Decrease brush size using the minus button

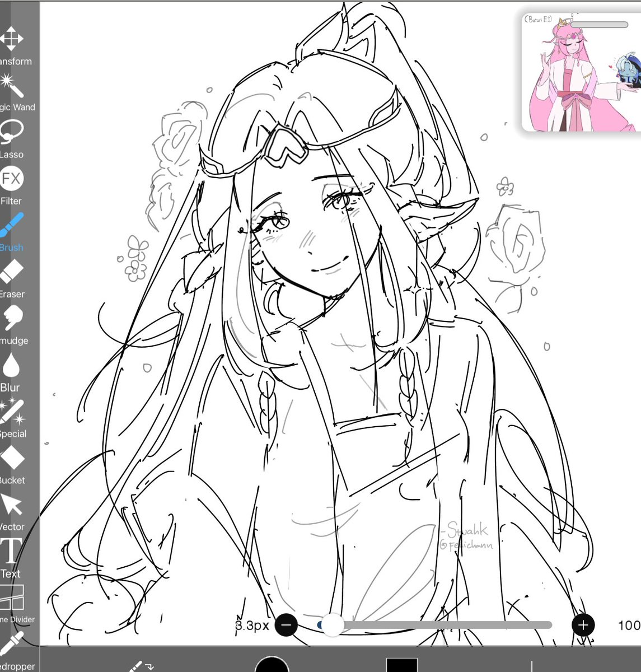[x=286, y=624]
